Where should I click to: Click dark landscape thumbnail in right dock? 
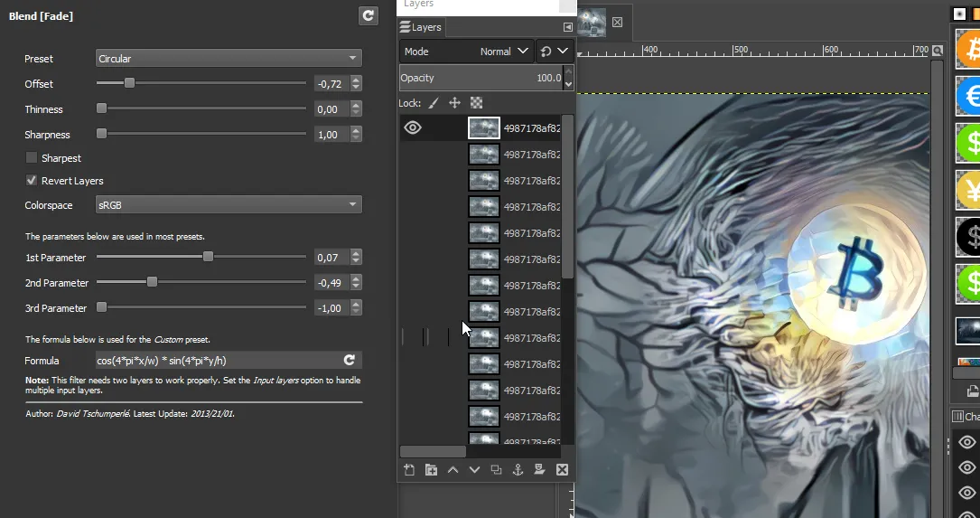968,331
